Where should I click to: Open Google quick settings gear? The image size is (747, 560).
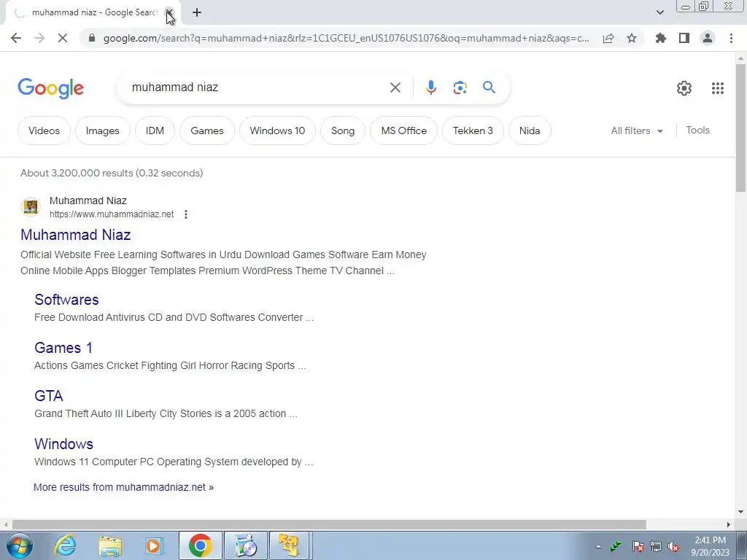click(684, 88)
